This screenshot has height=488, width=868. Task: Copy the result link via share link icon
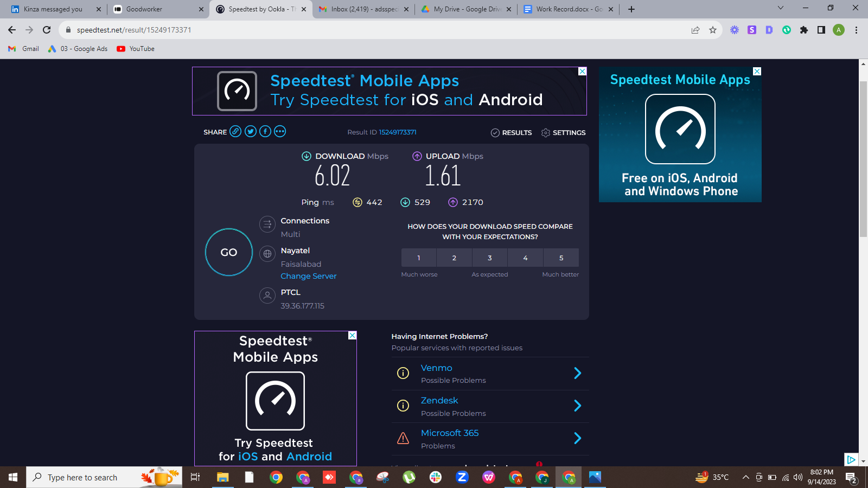pyautogui.click(x=235, y=132)
